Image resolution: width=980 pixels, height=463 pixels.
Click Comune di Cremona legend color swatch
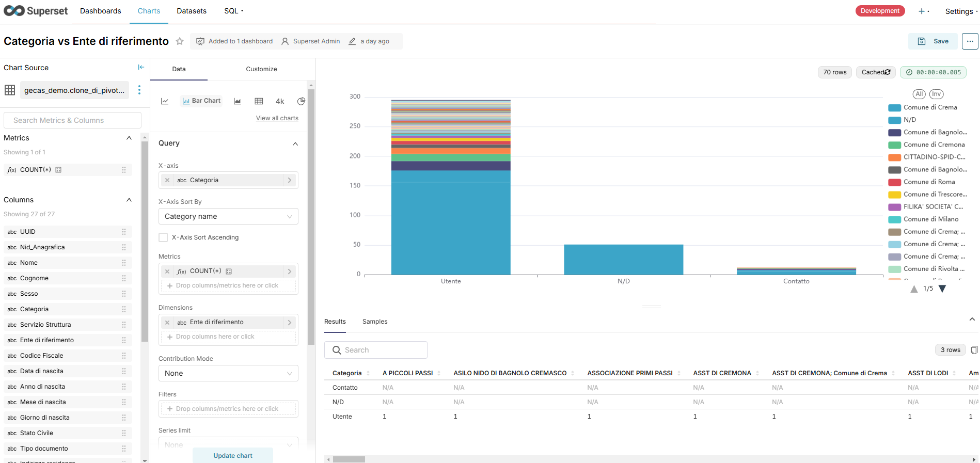(x=894, y=145)
